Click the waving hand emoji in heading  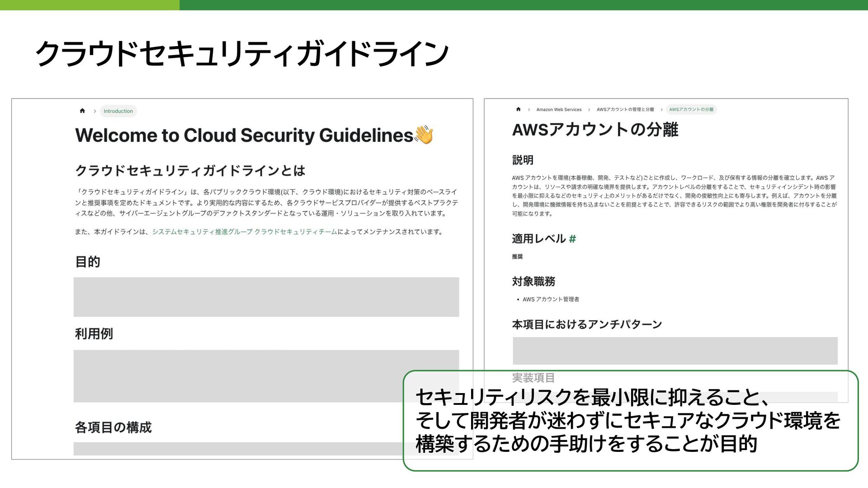(x=424, y=135)
